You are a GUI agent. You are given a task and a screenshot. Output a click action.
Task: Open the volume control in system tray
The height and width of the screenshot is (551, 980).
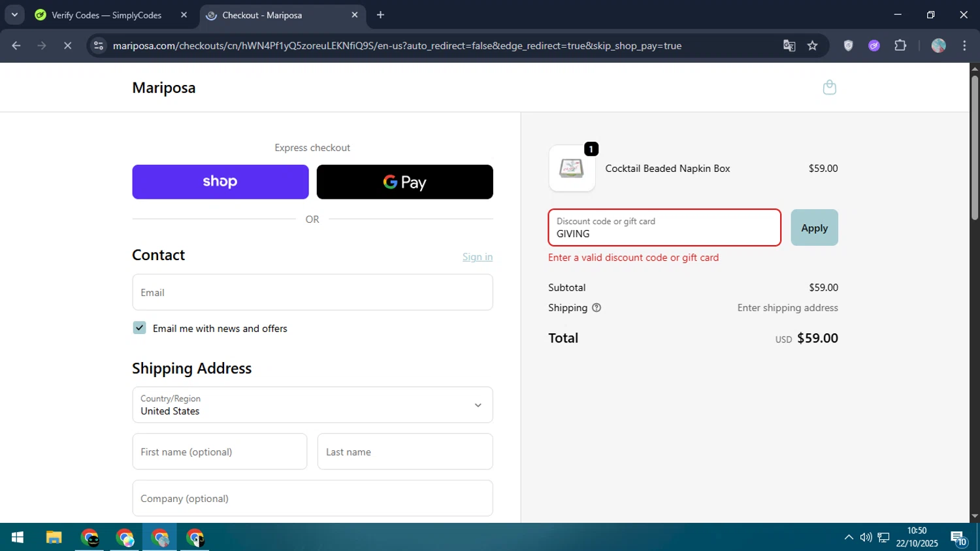[866, 537]
